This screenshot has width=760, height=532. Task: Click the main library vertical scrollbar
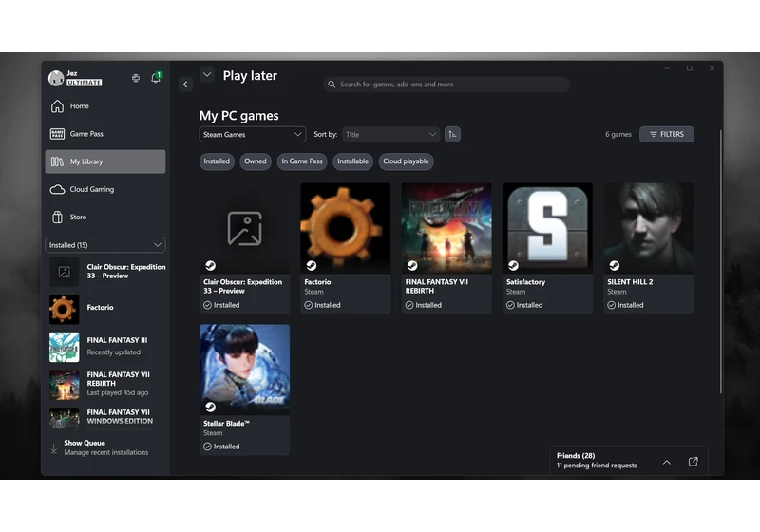721,261
